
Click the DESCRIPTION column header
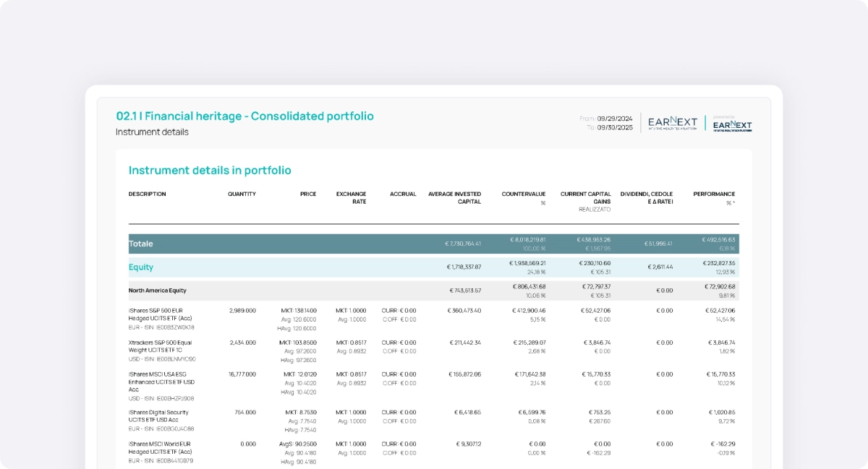pos(148,194)
